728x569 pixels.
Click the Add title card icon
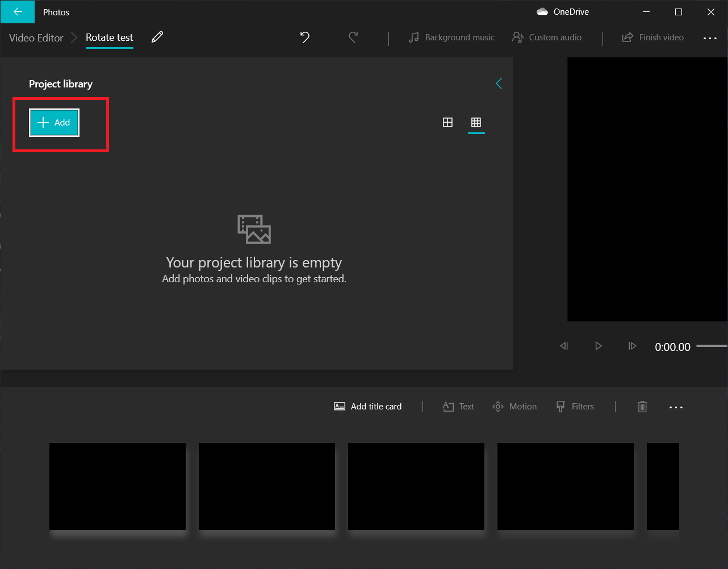[x=367, y=407]
